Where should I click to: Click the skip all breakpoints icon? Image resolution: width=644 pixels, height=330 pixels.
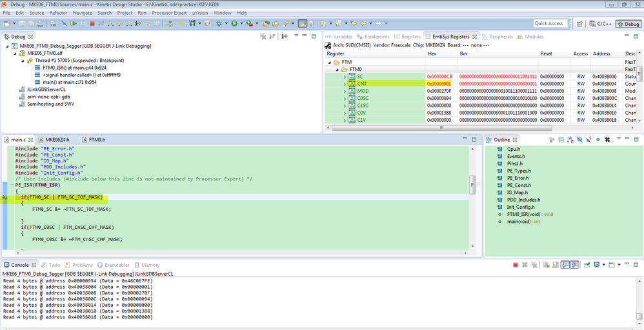[64, 23]
